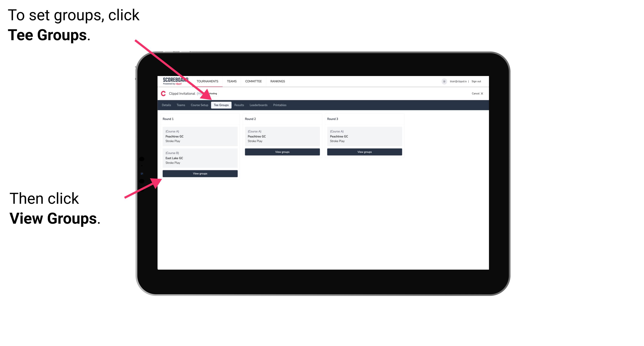Click the Tee Groups tab

221,105
